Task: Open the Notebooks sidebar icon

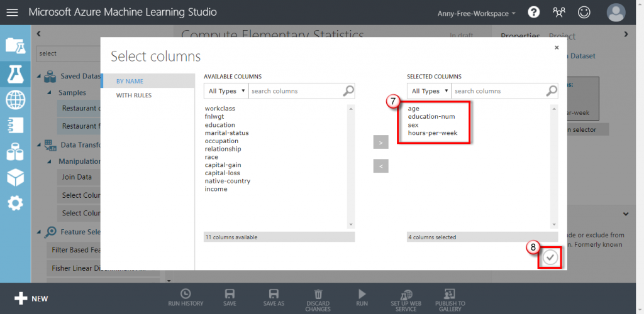Action: click(x=16, y=126)
